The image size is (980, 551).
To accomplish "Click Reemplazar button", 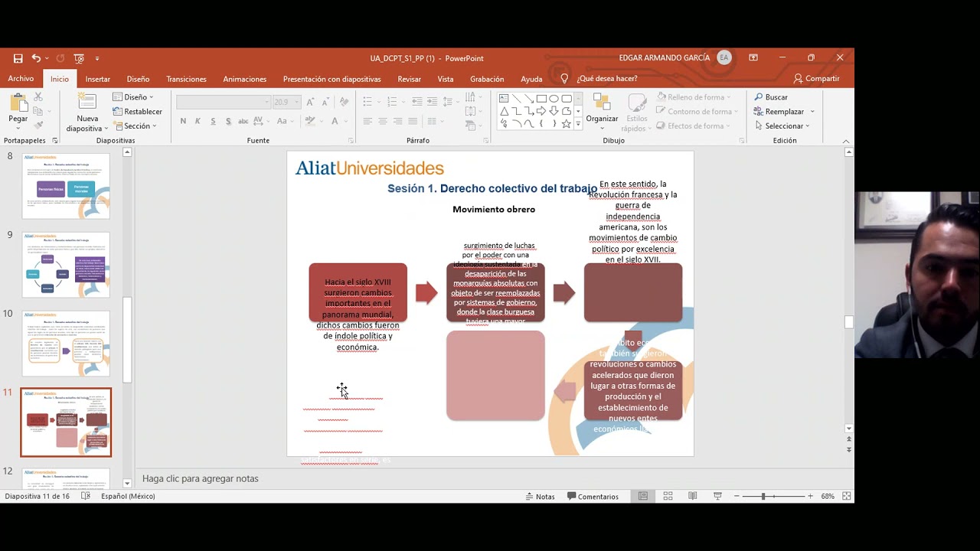I will tap(781, 112).
